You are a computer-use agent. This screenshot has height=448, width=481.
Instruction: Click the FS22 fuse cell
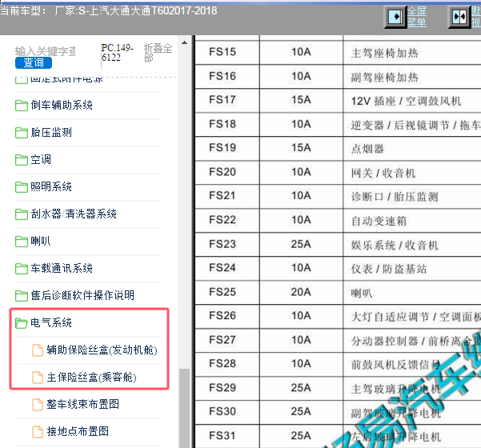[227, 220]
